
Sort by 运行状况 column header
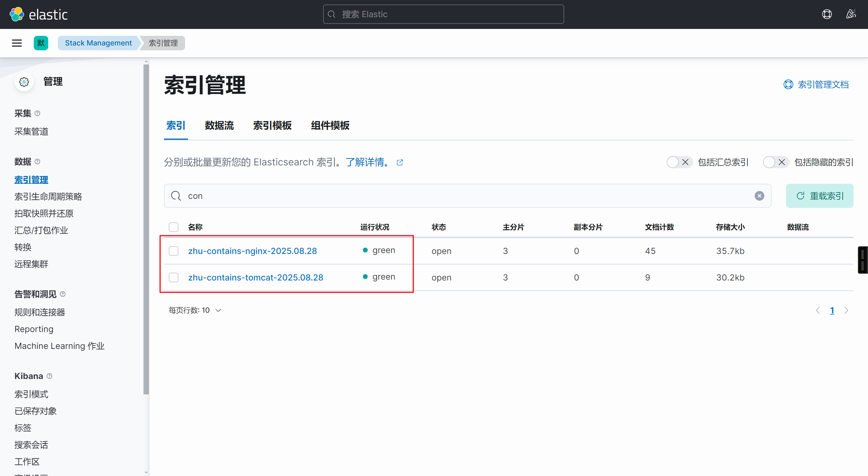tap(375, 227)
